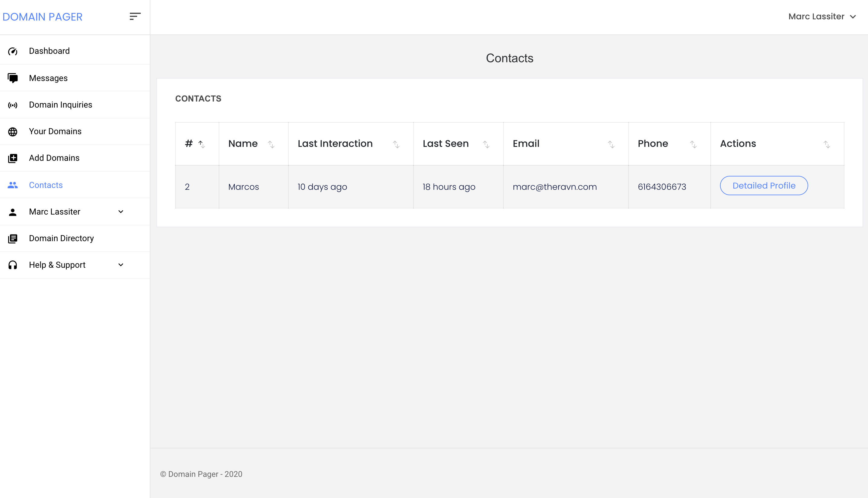Screen dimensions: 868x498
Task: Open Help & Support via the headset icon
Action: [13, 265]
